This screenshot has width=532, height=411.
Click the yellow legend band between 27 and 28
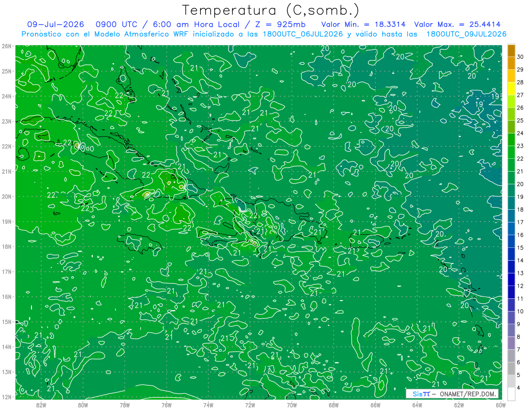tap(511, 89)
